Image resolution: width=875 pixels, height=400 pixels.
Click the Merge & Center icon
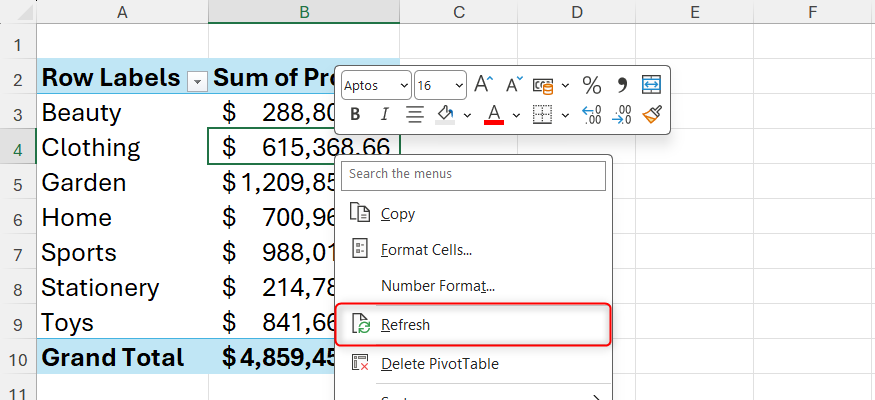651,85
